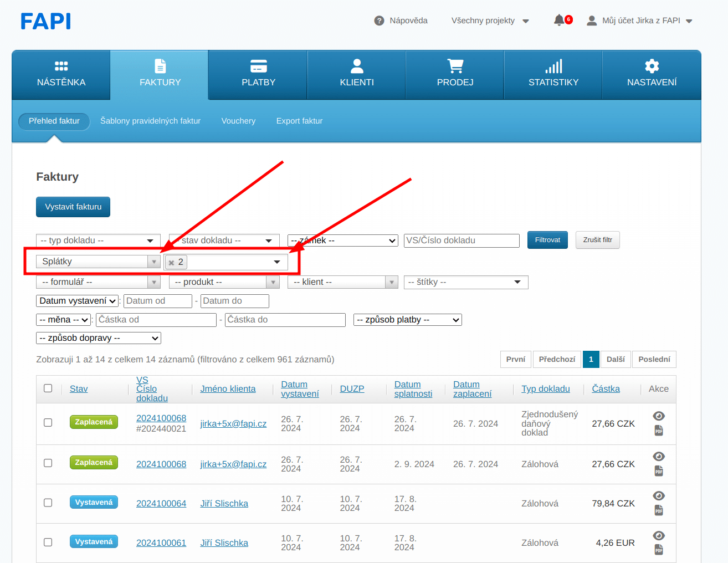This screenshot has width=728, height=563.
Task: Go to První page
Action: 516,359
